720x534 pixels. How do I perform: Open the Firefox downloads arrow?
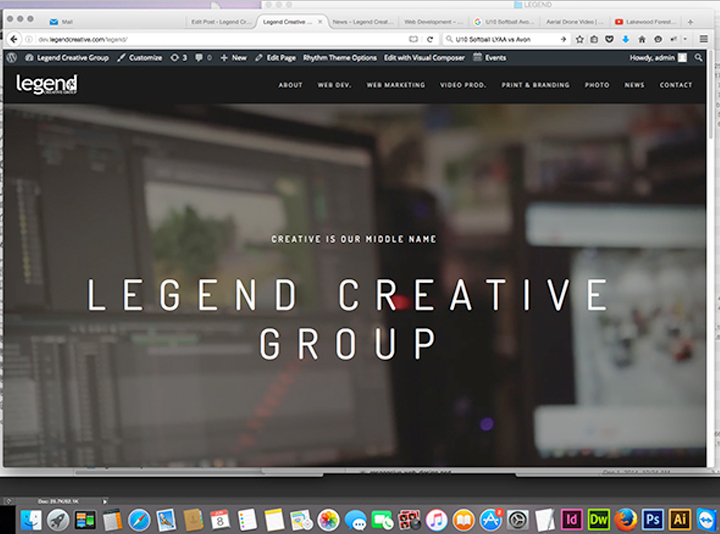(x=625, y=39)
